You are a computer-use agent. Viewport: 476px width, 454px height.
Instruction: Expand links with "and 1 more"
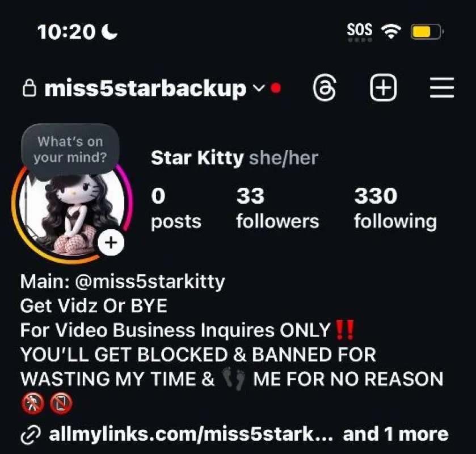[x=395, y=434]
